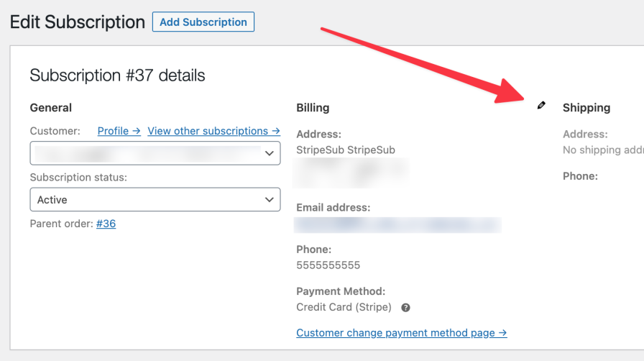Screen dimensions: 644x361
Task: Open the customer Profile link
Action: (119, 131)
